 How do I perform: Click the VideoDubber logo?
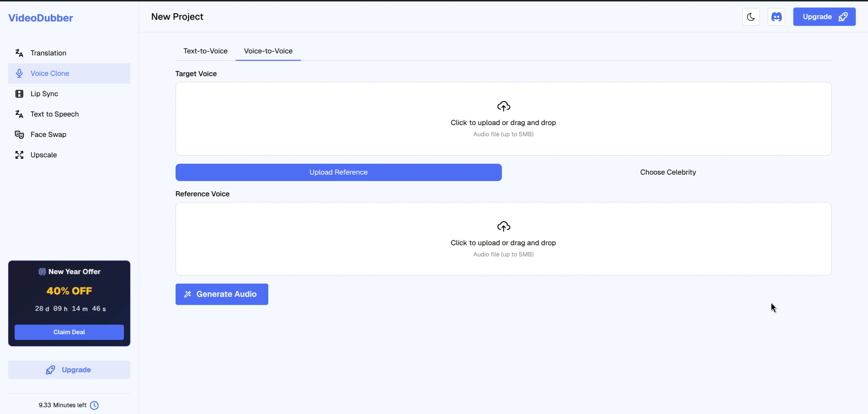[40, 18]
